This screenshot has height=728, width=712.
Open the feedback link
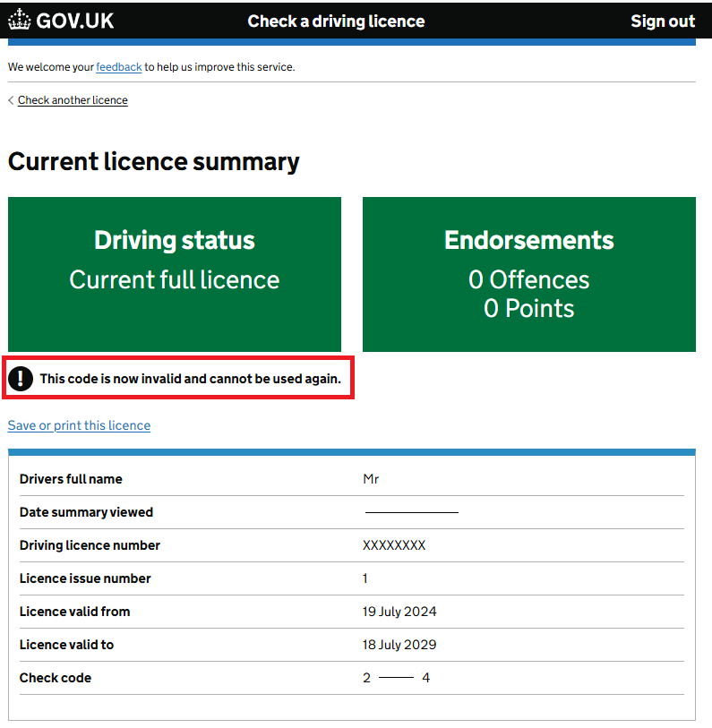click(119, 67)
